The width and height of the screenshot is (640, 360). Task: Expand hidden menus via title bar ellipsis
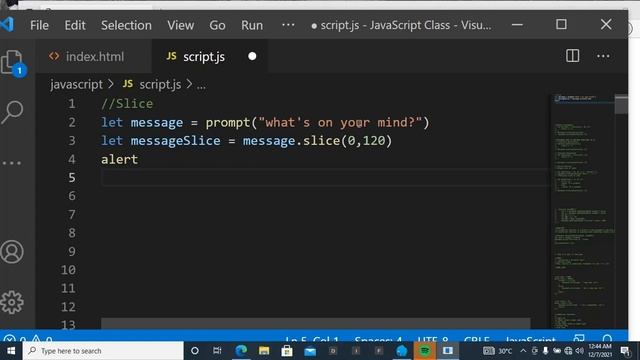tap(288, 25)
